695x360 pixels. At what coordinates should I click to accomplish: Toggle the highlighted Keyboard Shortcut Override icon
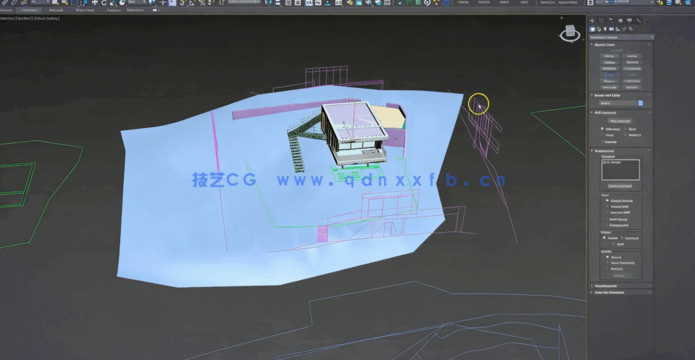172,3
